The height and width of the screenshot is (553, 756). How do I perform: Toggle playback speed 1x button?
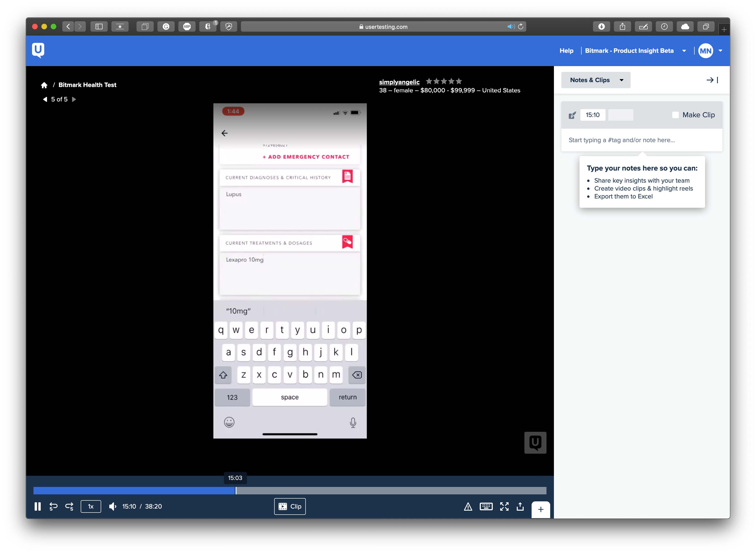click(91, 506)
